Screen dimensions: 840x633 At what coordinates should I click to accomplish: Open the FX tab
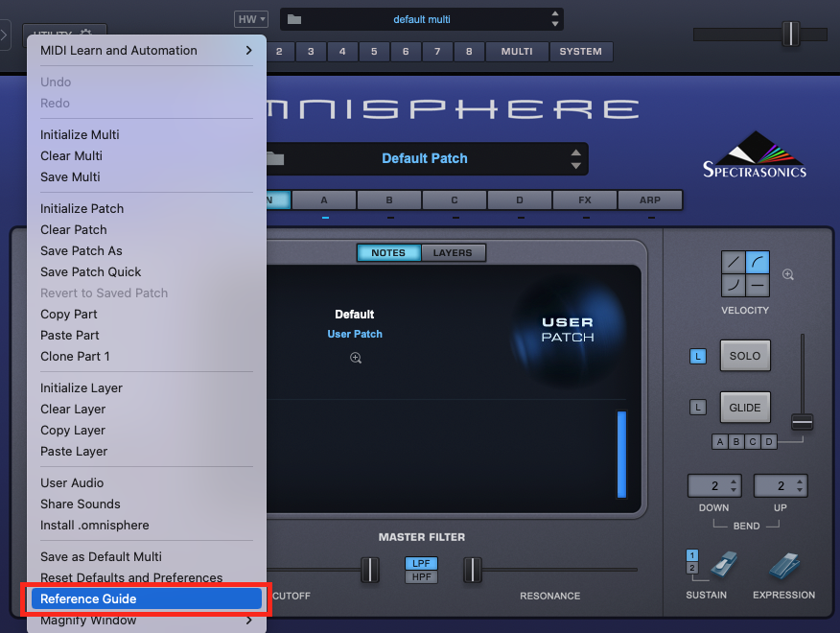(585, 199)
